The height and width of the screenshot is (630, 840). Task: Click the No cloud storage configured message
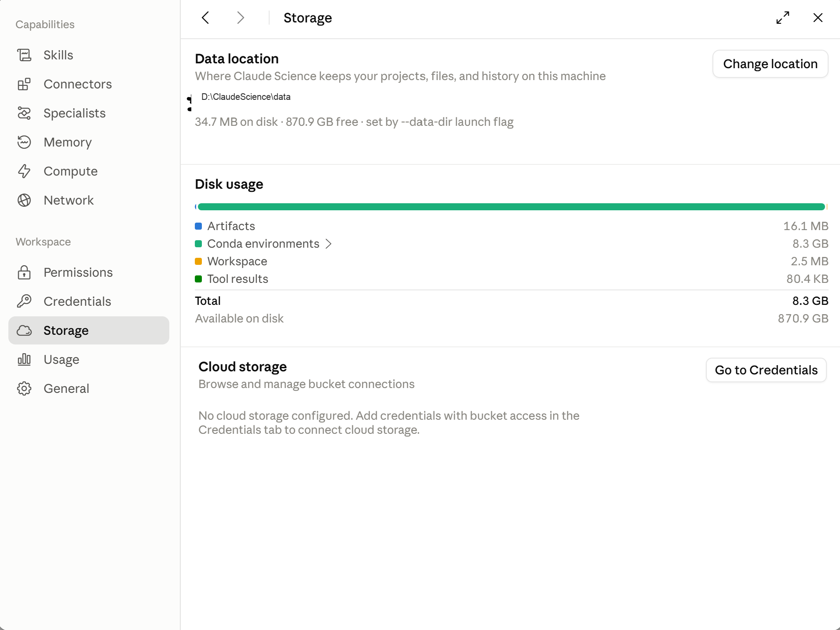pos(389,423)
